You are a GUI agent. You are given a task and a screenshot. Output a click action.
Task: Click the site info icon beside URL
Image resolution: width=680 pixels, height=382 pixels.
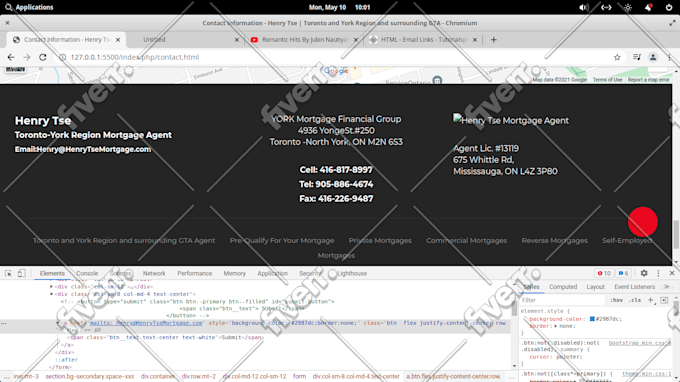(x=62, y=57)
